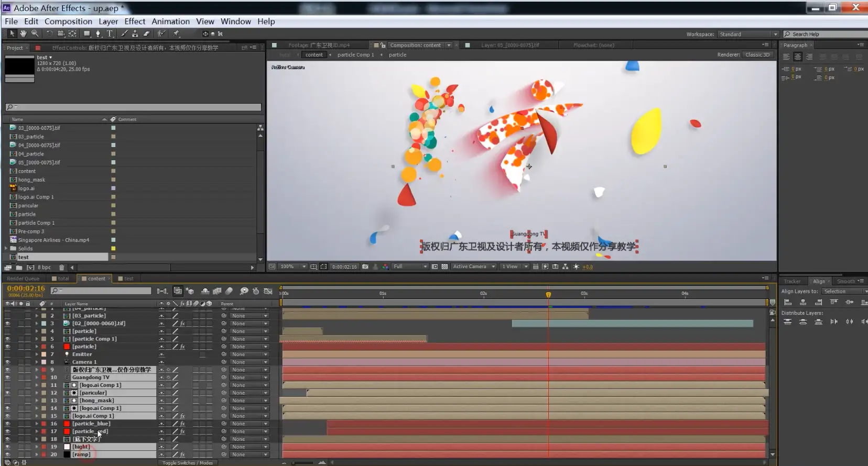This screenshot has height=466, width=868.
Task: Open the Animation menu
Action: [x=171, y=21]
